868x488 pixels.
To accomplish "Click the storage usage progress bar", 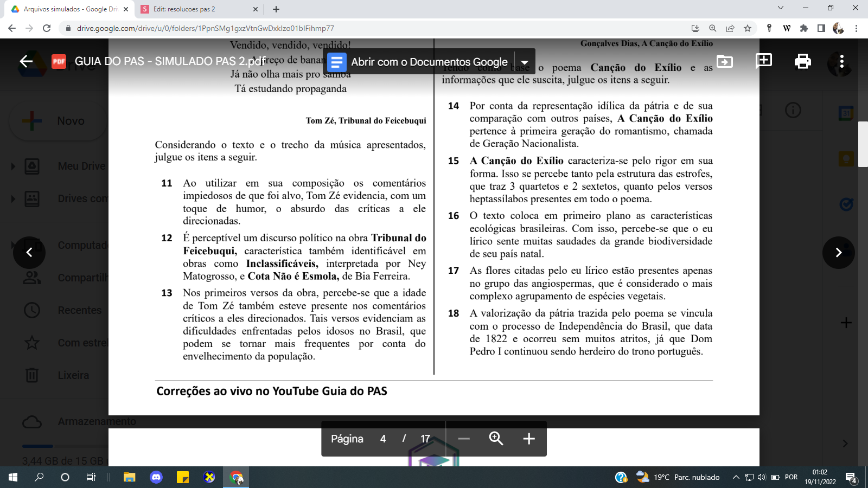I will pos(65,446).
